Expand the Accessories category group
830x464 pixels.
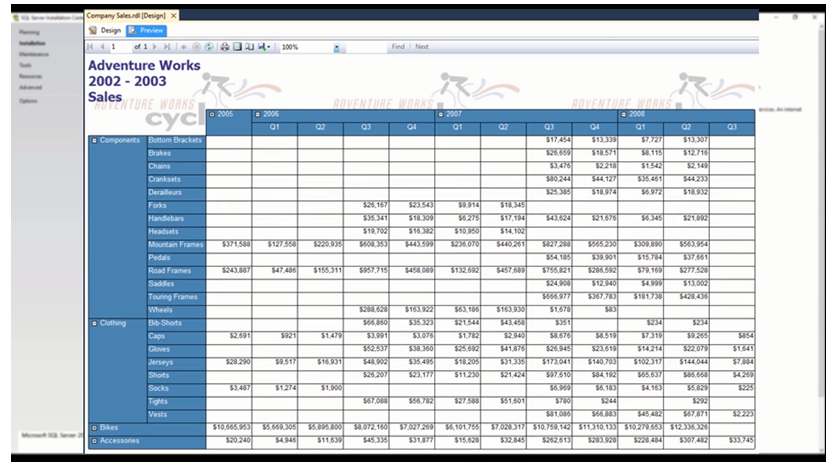(94, 441)
